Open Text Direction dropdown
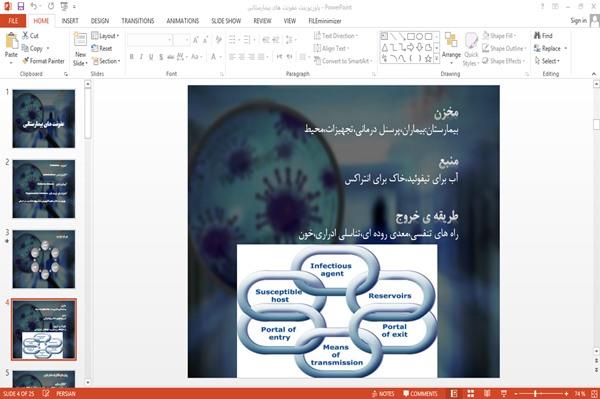The height and width of the screenshot is (399, 600). coord(336,36)
